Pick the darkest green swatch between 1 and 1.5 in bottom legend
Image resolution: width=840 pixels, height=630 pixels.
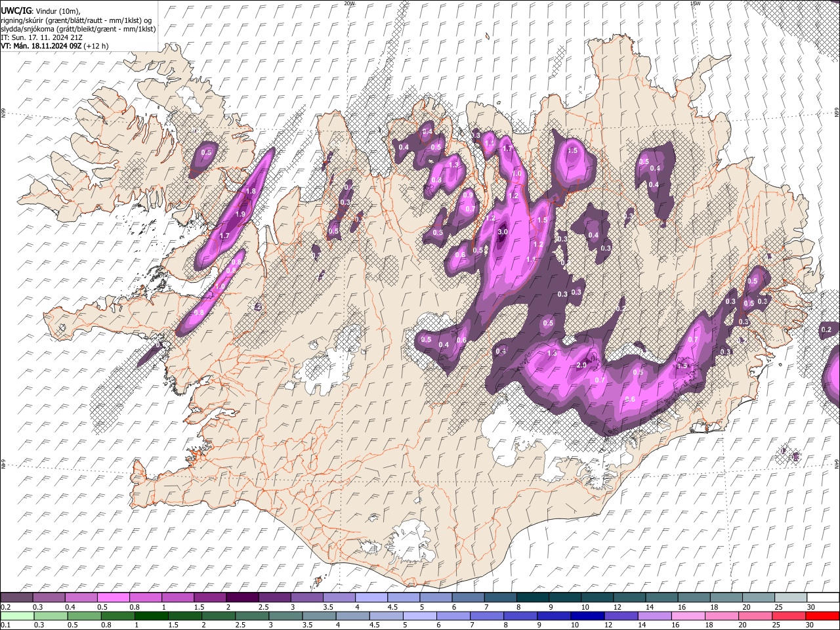[152, 616]
